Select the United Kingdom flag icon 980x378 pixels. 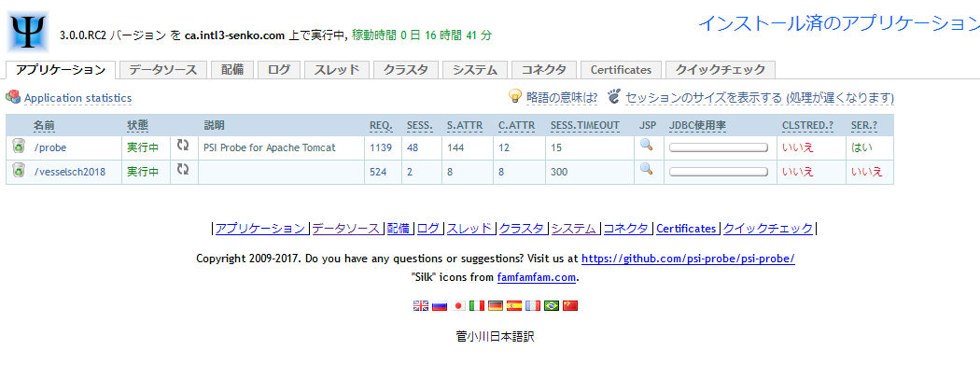tap(421, 305)
